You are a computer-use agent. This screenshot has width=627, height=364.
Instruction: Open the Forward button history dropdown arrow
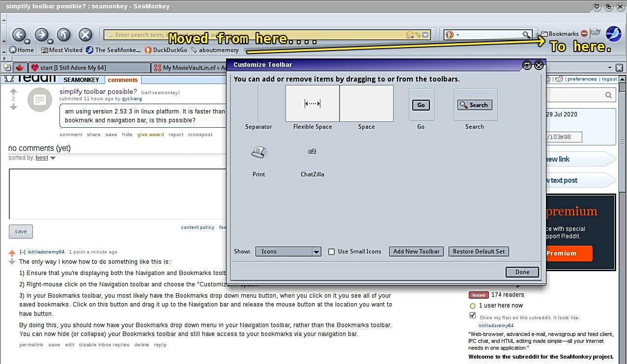pos(51,41)
